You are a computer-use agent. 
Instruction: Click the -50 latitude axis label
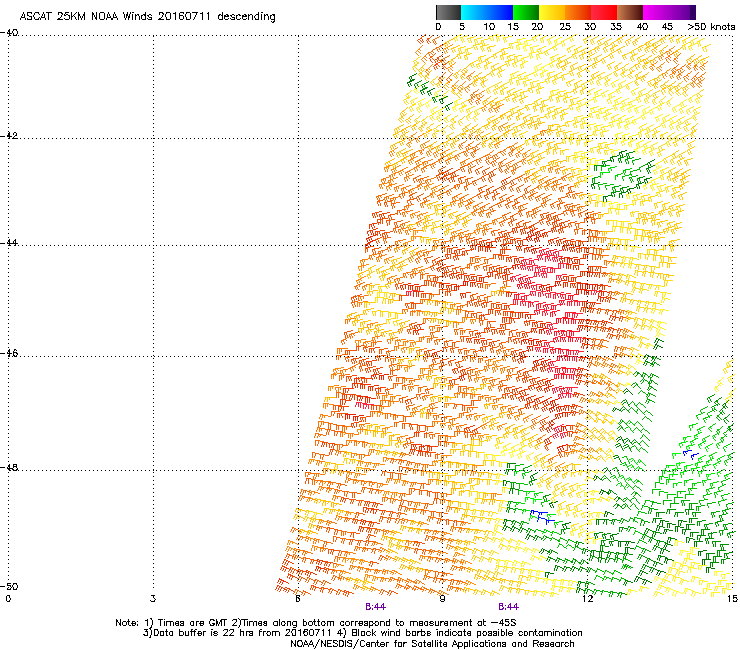click(x=9, y=586)
